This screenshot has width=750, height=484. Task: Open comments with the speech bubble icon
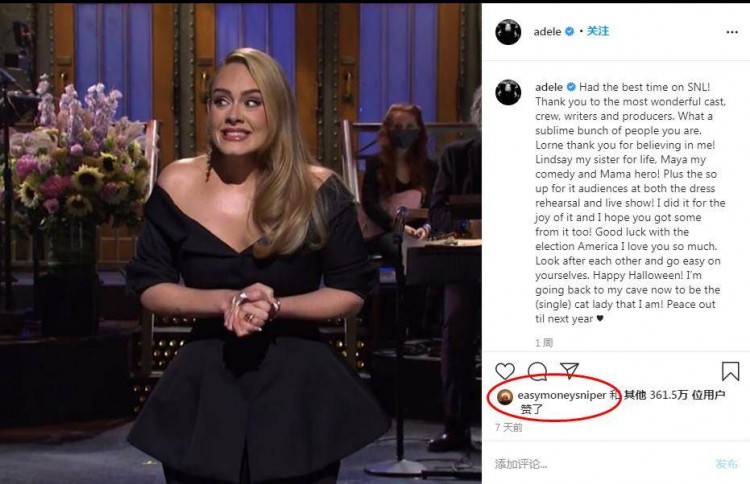tap(537, 371)
